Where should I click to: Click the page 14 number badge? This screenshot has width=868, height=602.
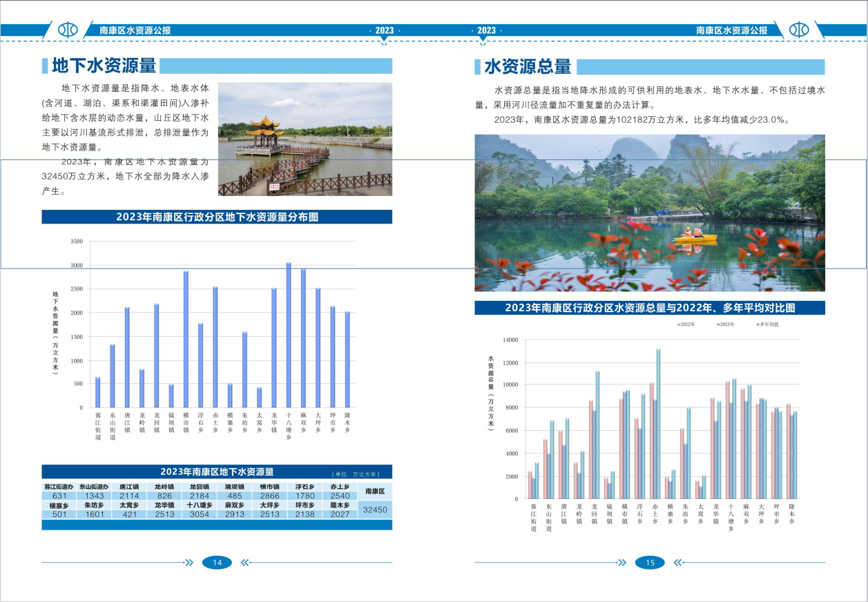click(217, 563)
